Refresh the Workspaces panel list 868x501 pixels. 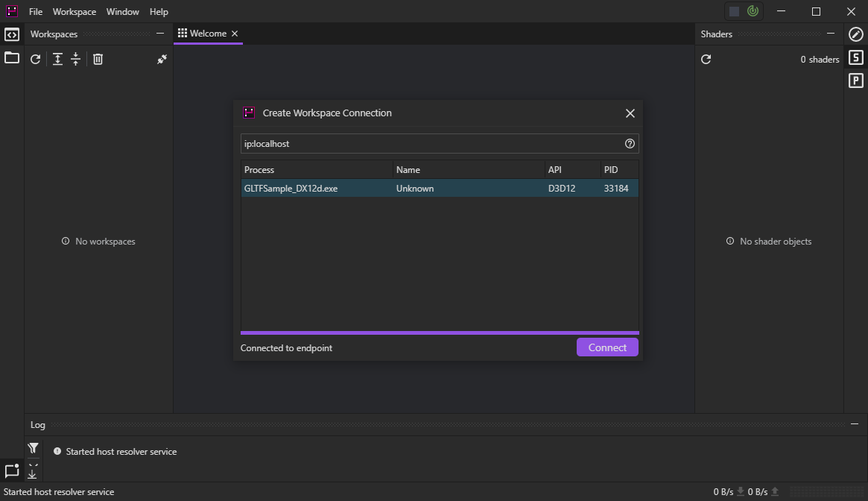tap(35, 59)
